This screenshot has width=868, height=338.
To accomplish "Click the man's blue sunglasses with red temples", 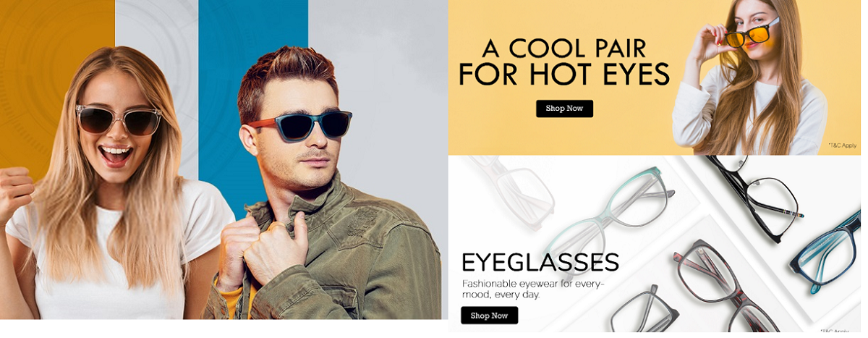I will pos(300,125).
